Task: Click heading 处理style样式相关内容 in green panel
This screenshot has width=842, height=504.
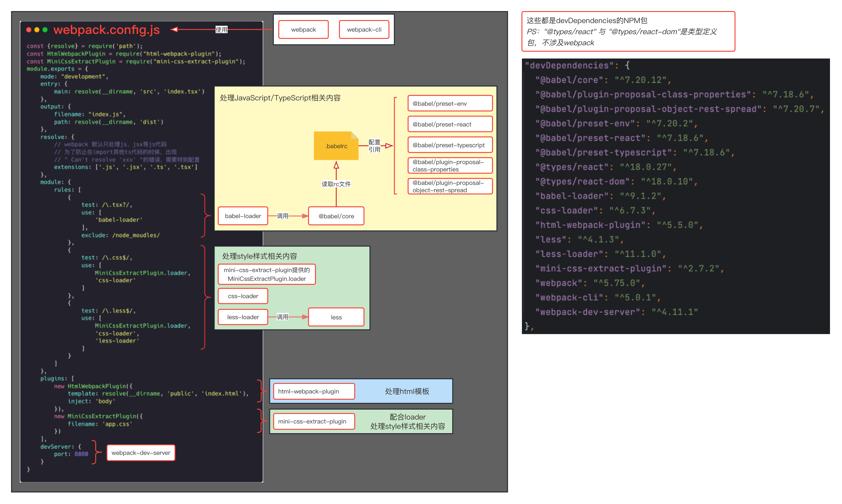Action: pyautogui.click(x=260, y=256)
